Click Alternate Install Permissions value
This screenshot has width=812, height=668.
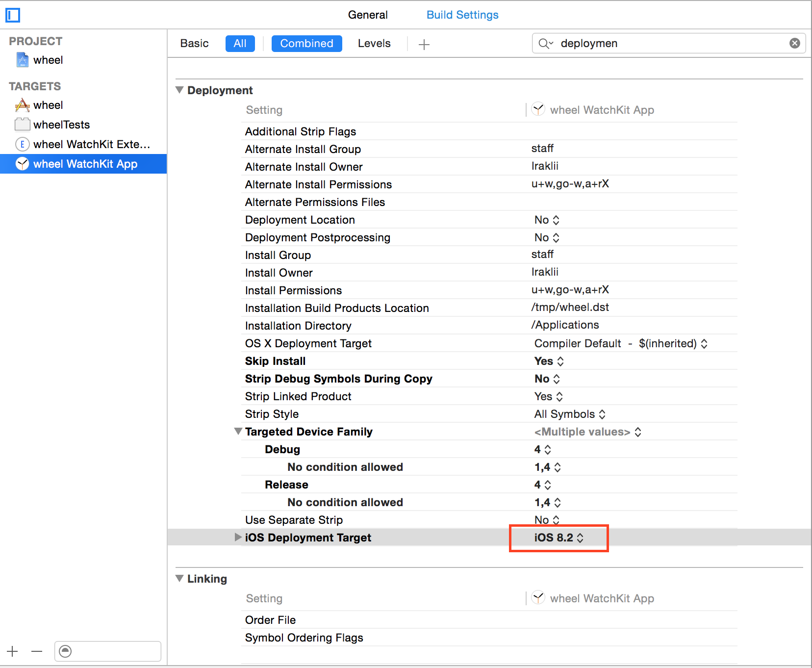[x=570, y=183]
